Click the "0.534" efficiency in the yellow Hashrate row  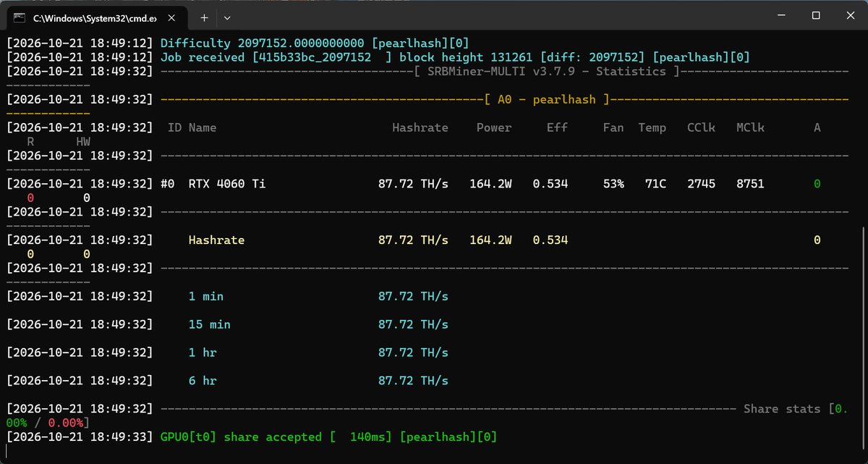tap(550, 240)
